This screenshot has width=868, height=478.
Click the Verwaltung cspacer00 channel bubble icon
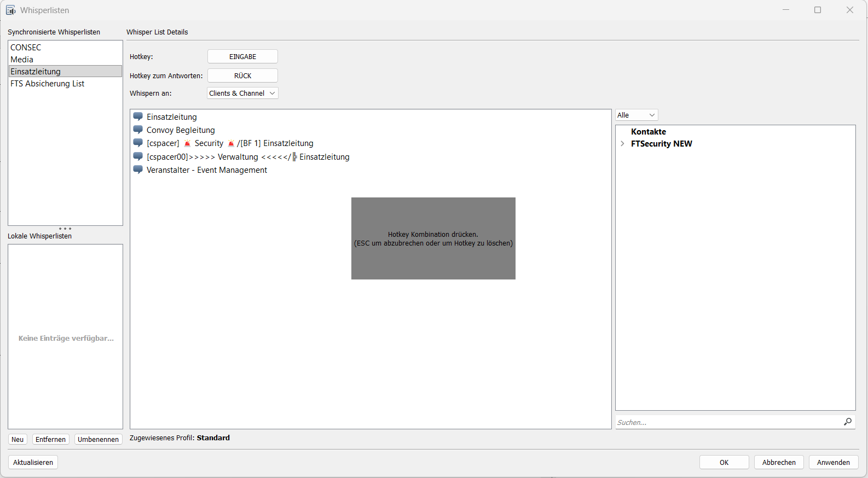click(x=138, y=156)
